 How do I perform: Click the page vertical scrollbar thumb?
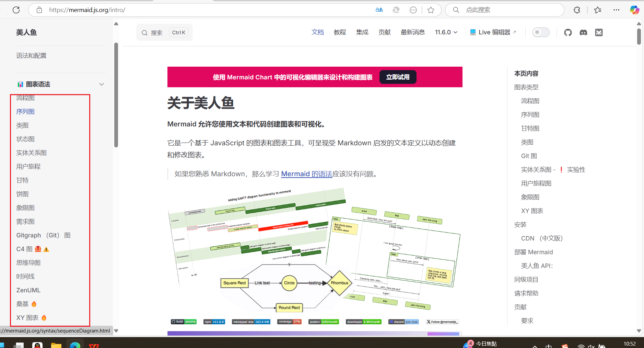639,36
